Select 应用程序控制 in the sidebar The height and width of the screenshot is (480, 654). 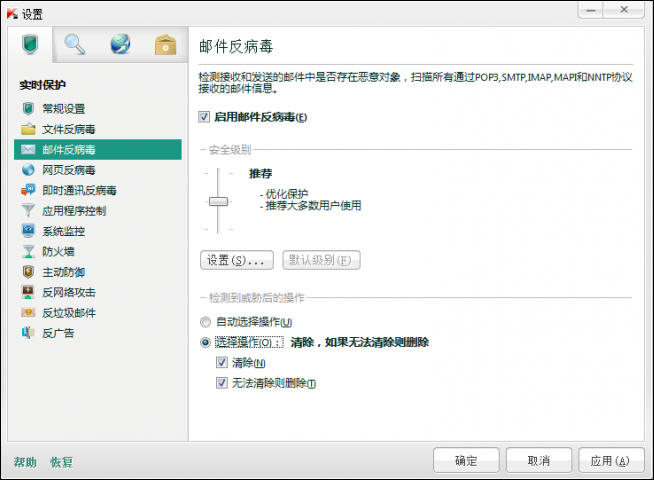pos(98,211)
